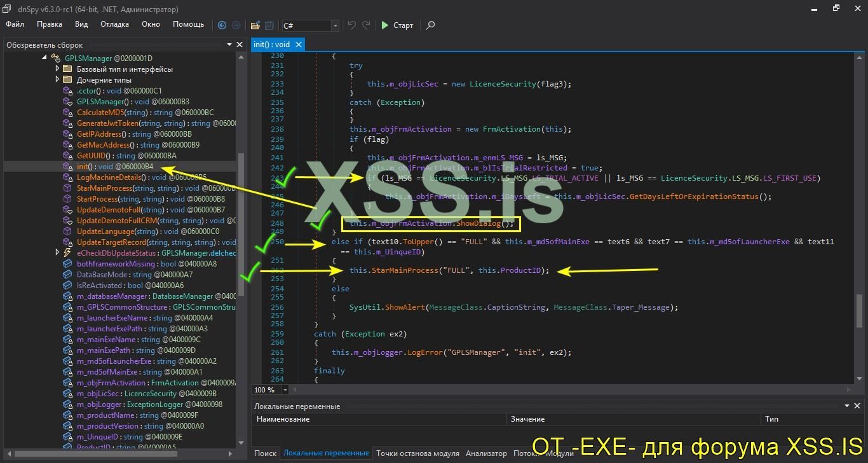Screen dimensions: 868x463
Task: Navigate forward with the right arrow icon
Action: 236,25
